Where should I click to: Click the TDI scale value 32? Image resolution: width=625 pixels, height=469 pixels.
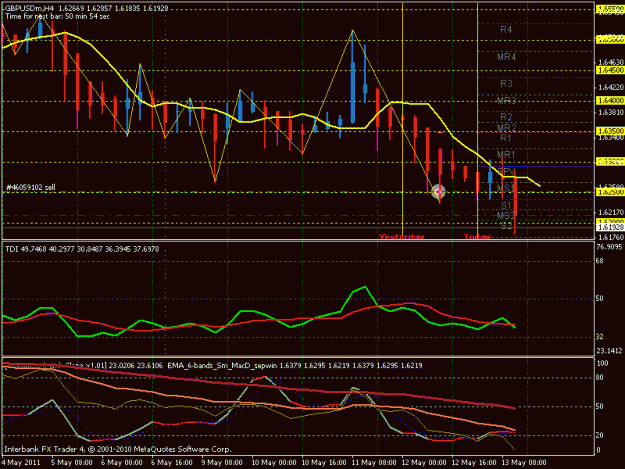click(x=599, y=337)
